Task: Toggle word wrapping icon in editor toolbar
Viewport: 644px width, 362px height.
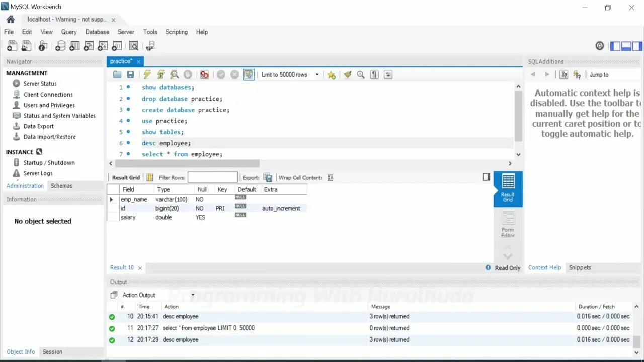Action: pos(388,75)
